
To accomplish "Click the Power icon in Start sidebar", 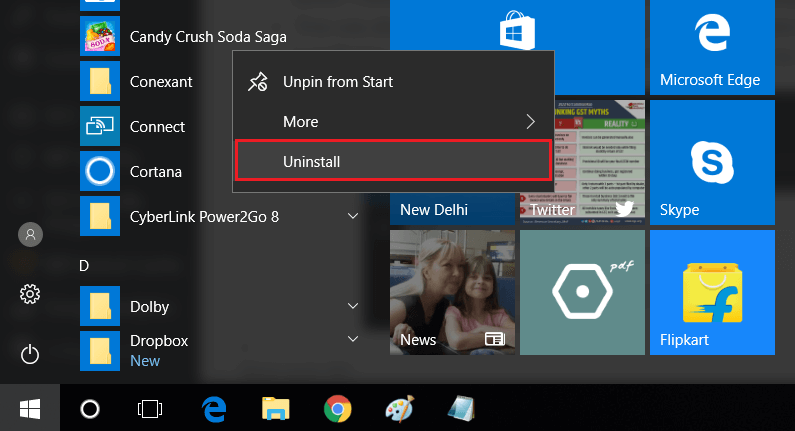I will click(x=30, y=354).
